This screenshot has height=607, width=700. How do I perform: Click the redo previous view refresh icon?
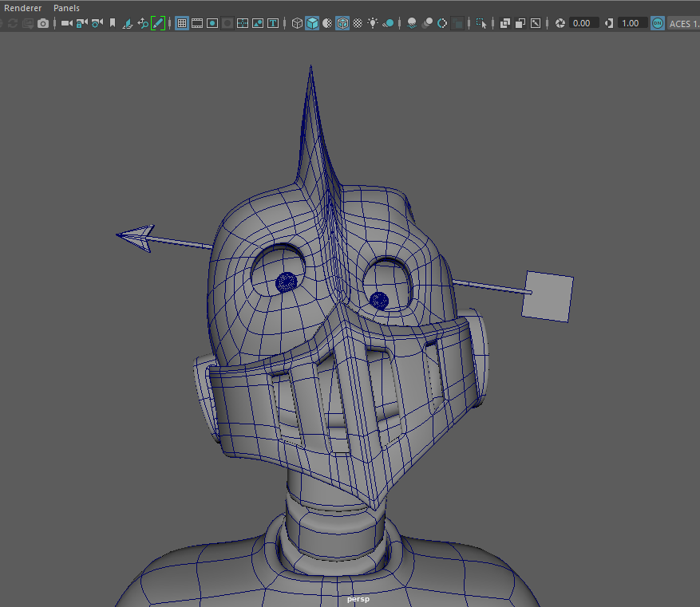pos(13,23)
